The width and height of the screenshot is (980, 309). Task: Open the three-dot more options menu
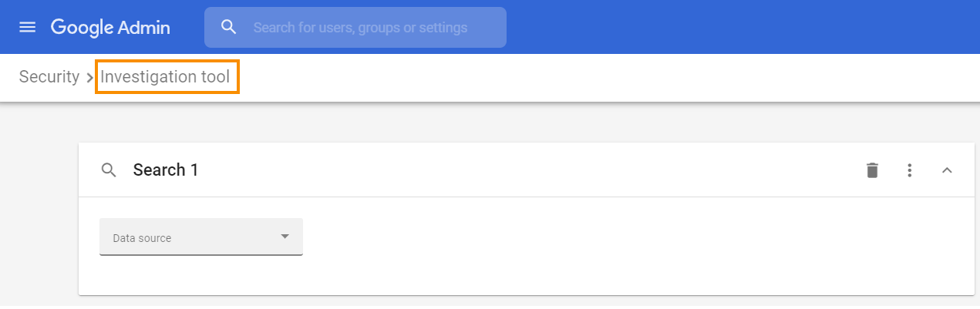pos(910,170)
